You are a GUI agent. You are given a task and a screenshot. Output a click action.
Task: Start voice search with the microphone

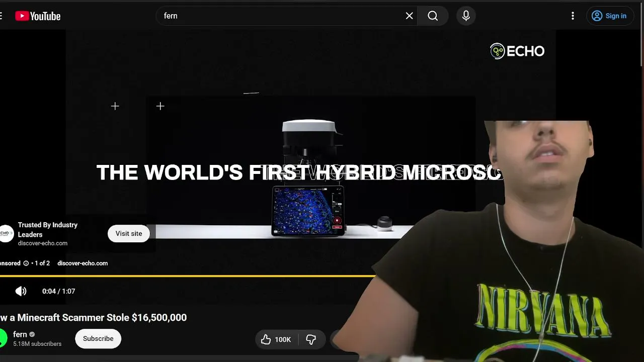[x=466, y=16]
